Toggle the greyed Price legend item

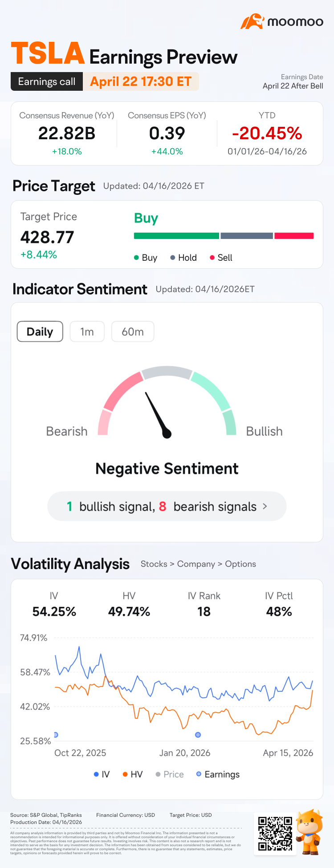pyautogui.click(x=169, y=774)
